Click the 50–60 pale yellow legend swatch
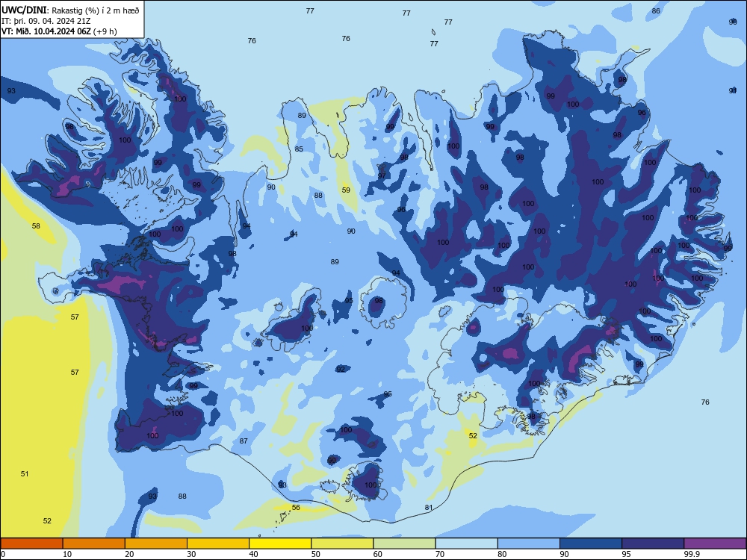The width and height of the screenshot is (747, 560). click(342, 544)
